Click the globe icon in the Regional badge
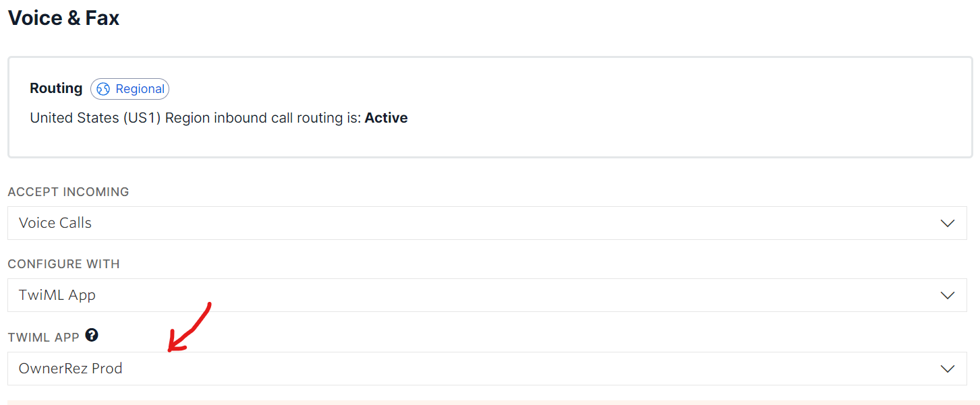 103,89
